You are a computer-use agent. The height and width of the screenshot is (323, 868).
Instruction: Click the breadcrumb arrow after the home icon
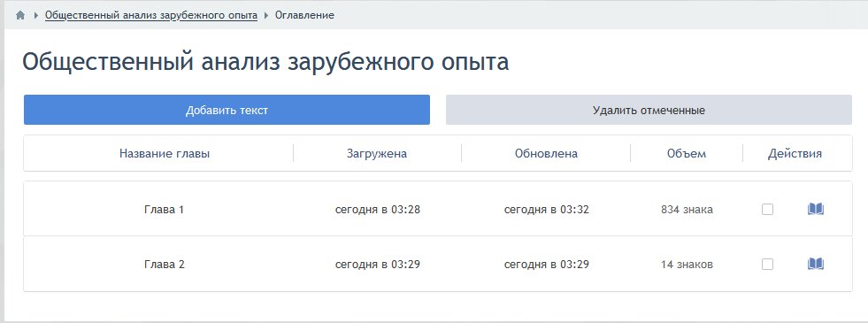tap(36, 16)
